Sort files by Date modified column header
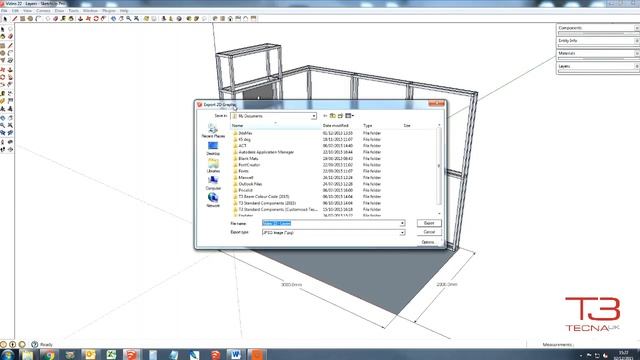The width and height of the screenshot is (640, 360). [336, 126]
